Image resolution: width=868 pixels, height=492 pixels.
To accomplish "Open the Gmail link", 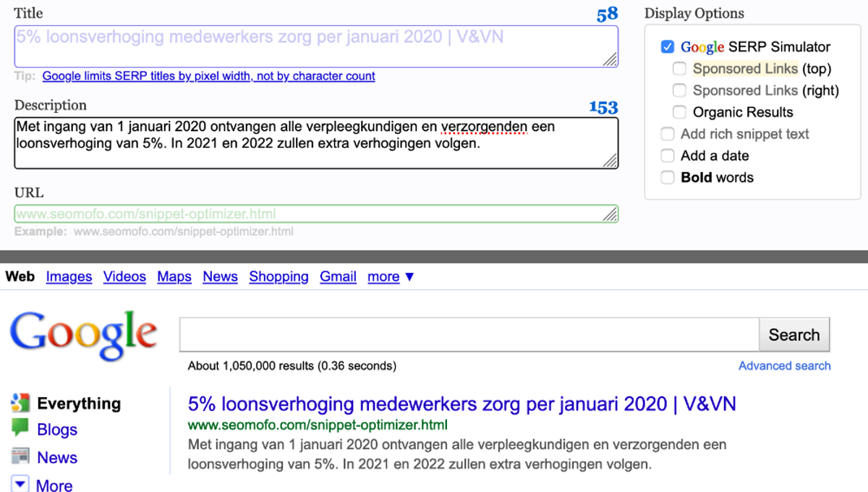I will pyautogui.click(x=338, y=276).
